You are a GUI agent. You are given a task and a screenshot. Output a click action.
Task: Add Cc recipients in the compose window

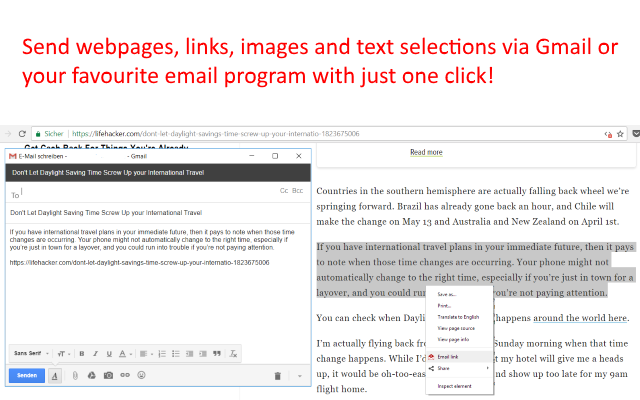284,191
